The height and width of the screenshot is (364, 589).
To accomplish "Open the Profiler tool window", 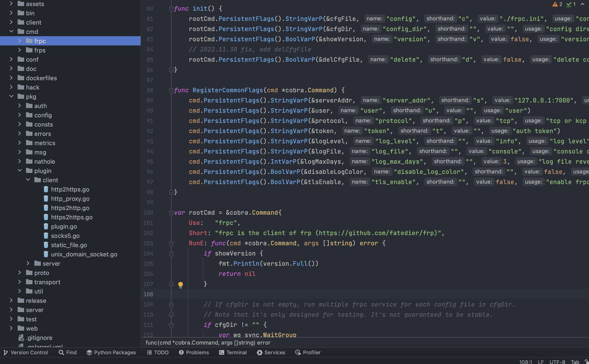I will [x=308, y=352].
